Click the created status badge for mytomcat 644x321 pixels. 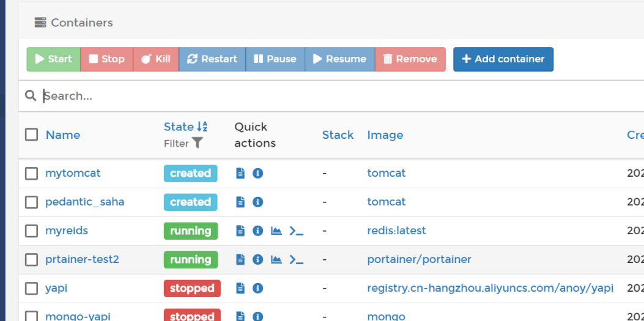[x=191, y=173]
